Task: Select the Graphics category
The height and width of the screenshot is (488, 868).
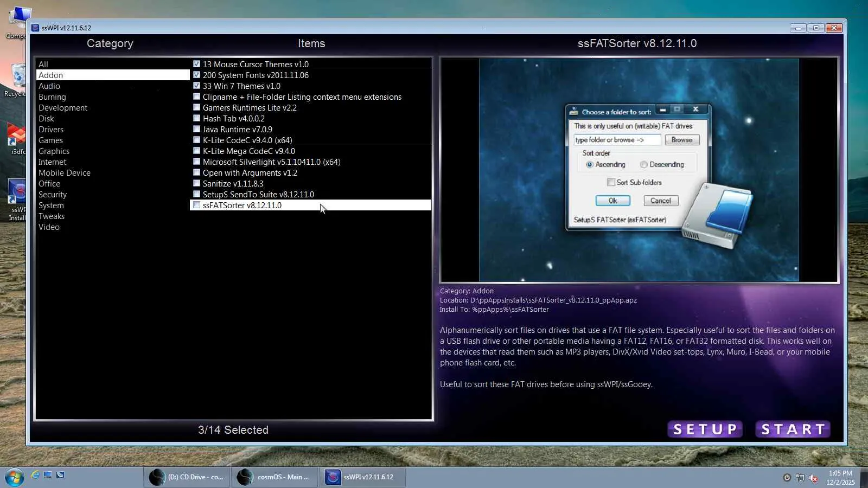Action: [113, 151]
